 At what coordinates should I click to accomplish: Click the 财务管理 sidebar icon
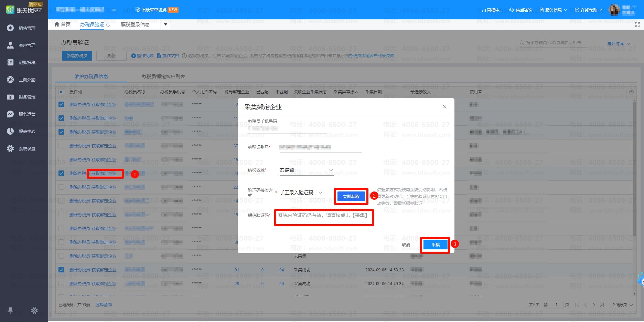pos(10,97)
